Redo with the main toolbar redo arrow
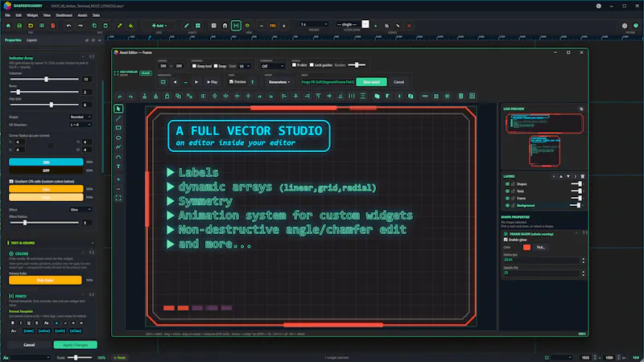This screenshot has width=644, height=362. 80,26
